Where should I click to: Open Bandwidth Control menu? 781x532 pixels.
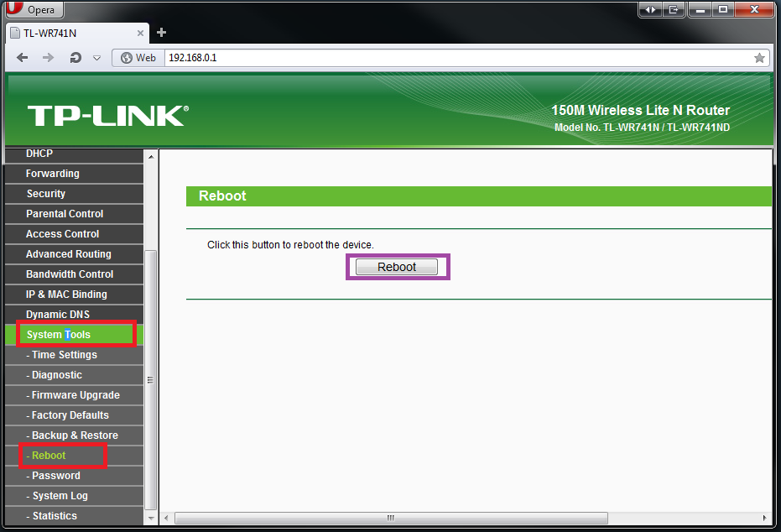tap(74, 274)
